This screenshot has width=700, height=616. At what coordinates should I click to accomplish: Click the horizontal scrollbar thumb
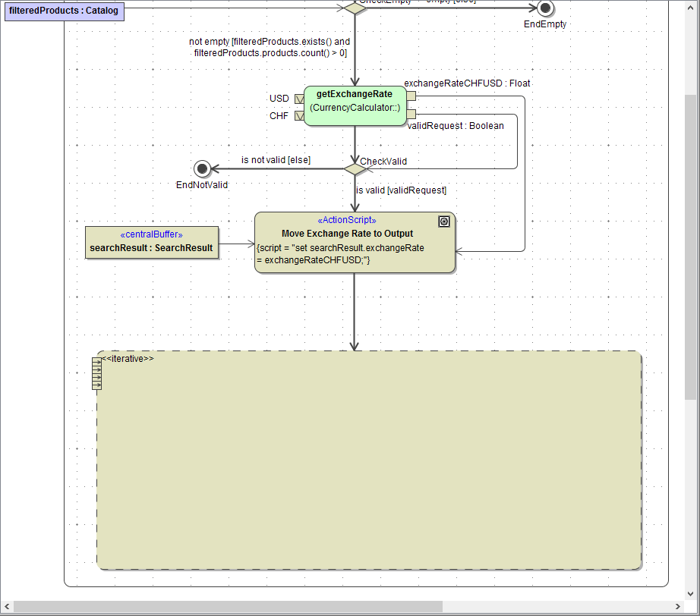(228, 606)
